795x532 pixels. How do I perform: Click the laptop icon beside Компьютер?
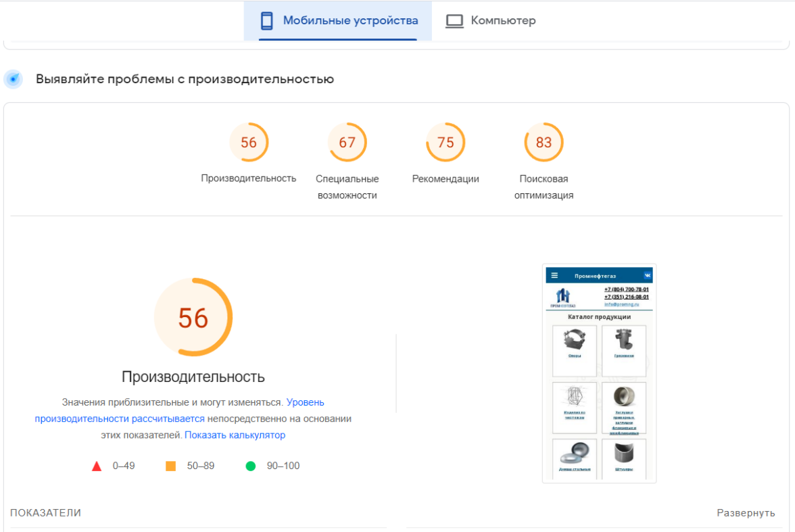[x=454, y=21]
